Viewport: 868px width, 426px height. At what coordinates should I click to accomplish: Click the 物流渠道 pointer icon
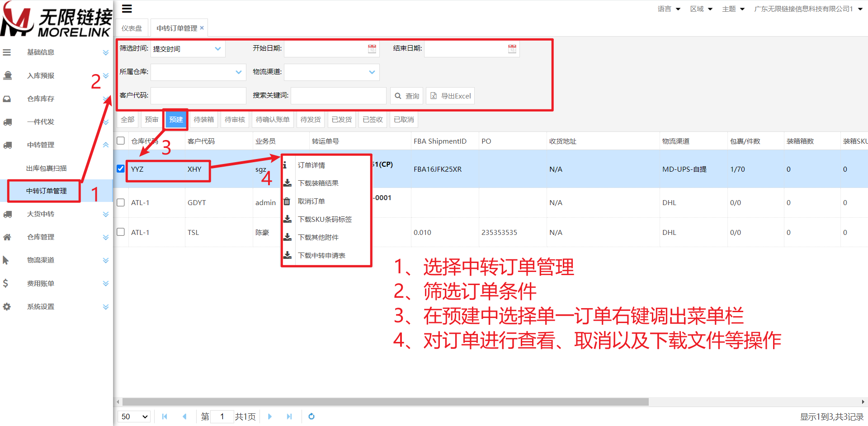(6, 260)
